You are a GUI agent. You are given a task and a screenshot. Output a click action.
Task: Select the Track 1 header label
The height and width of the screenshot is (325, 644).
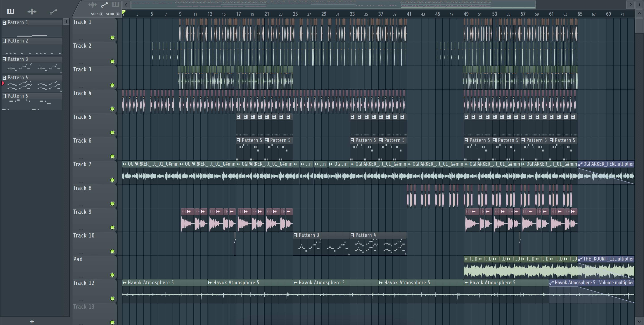(82, 22)
